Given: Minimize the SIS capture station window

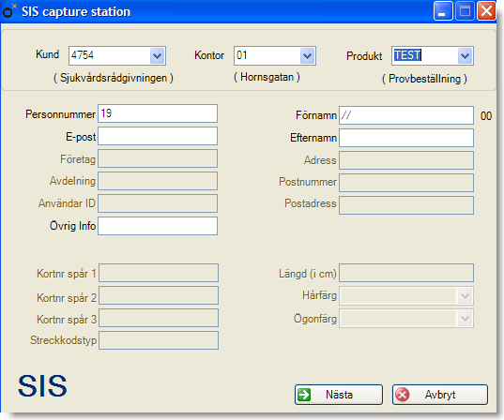Looking at the screenshot, I should (443, 11).
